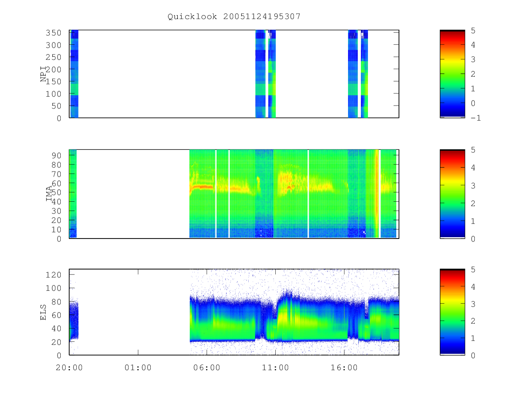The image size is (532, 399).
Task: Click the 200 tick on the NPI axis
Action: (x=54, y=69)
